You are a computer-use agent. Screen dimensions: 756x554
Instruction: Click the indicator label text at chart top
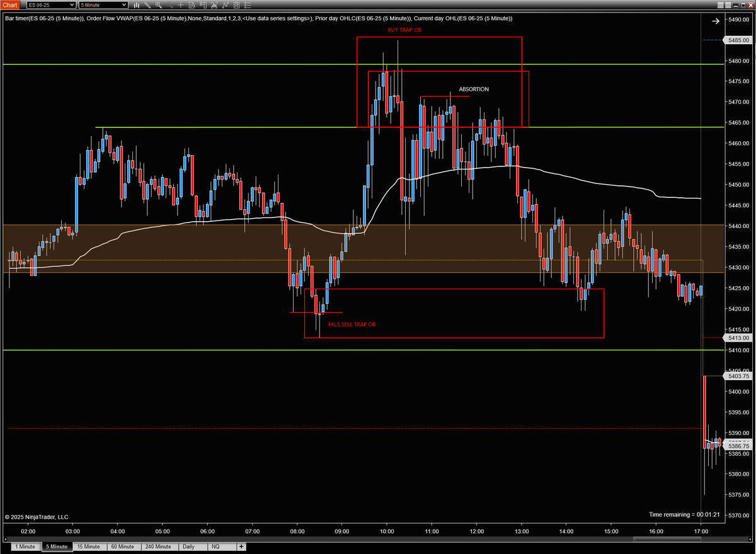[258, 18]
